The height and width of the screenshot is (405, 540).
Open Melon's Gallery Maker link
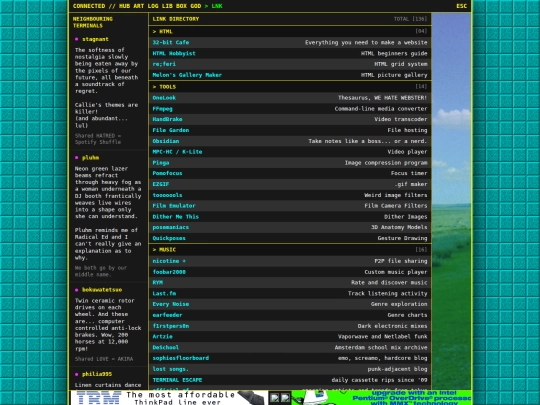tap(187, 75)
